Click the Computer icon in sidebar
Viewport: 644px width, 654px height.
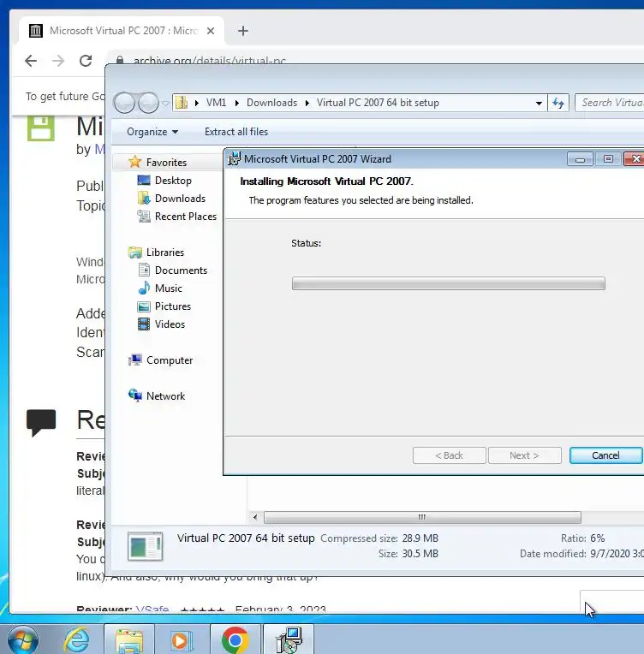[x=134, y=360]
